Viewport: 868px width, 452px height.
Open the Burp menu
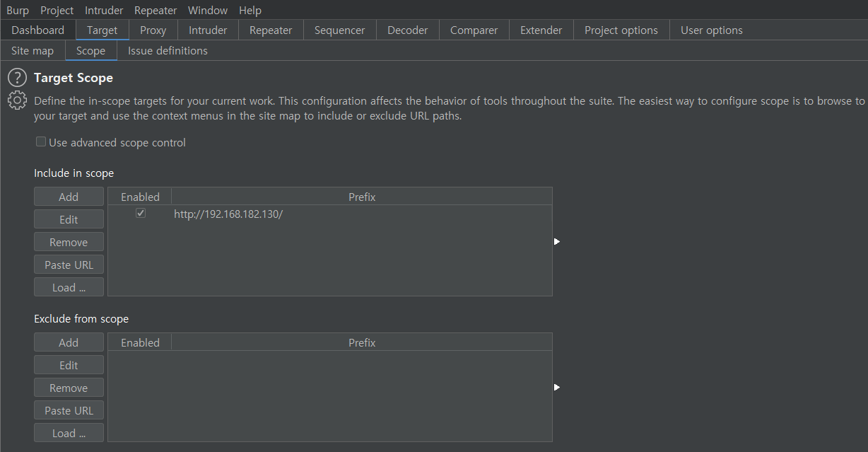pos(18,10)
